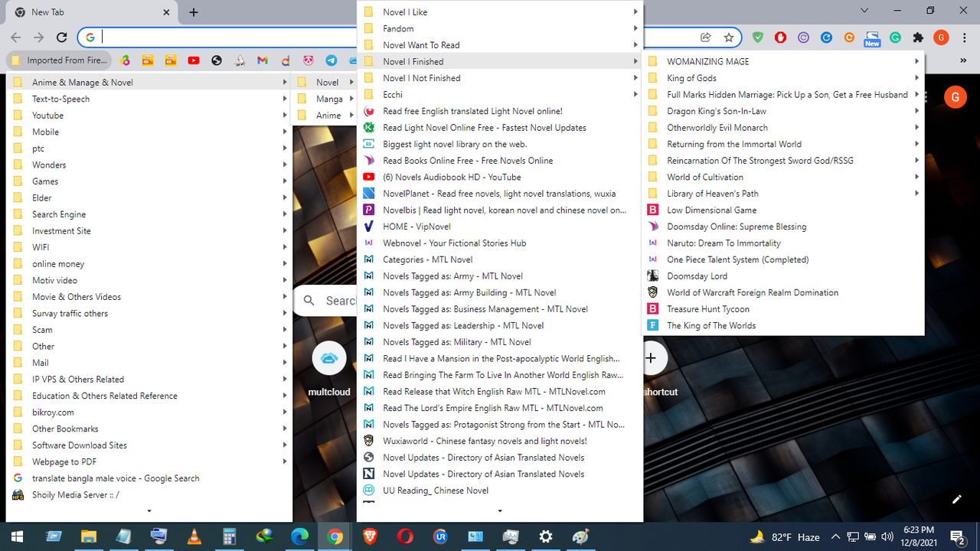
Task: Open NovelPlanet free novels bookmark
Action: 500,194
